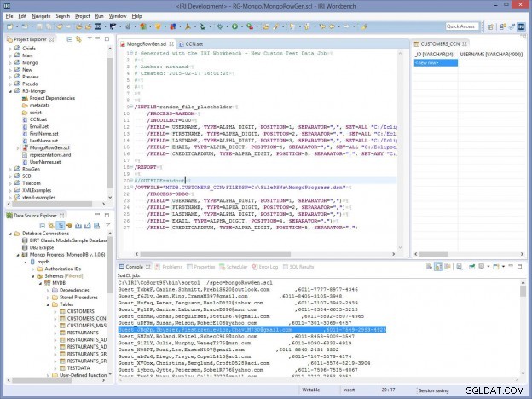Expand the Stored Procedures folder
The image size is (532, 399).
coord(48,298)
